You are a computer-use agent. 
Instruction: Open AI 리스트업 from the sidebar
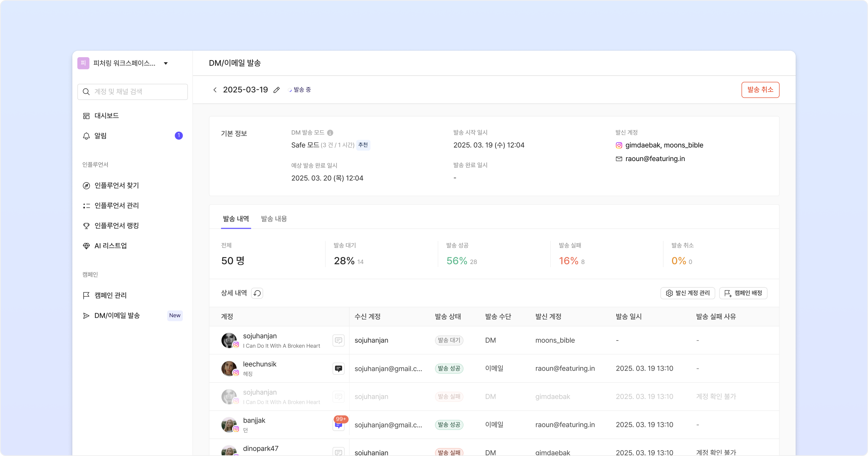(x=110, y=246)
